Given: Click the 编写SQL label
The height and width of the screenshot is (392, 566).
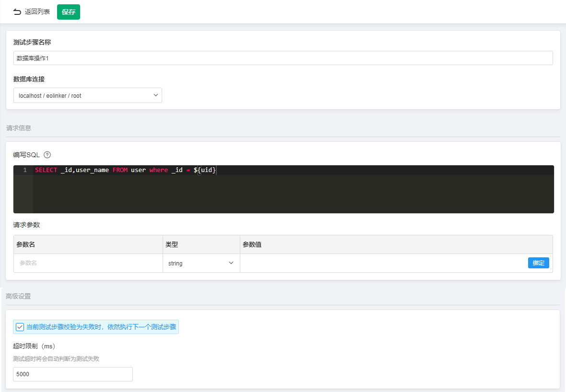Looking at the screenshot, I should pos(26,155).
